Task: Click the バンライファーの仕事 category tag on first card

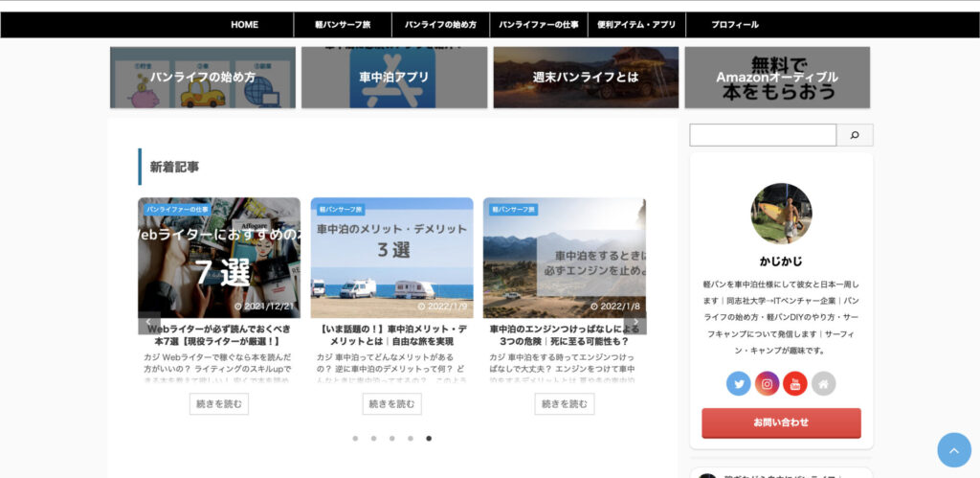Action: point(177,210)
